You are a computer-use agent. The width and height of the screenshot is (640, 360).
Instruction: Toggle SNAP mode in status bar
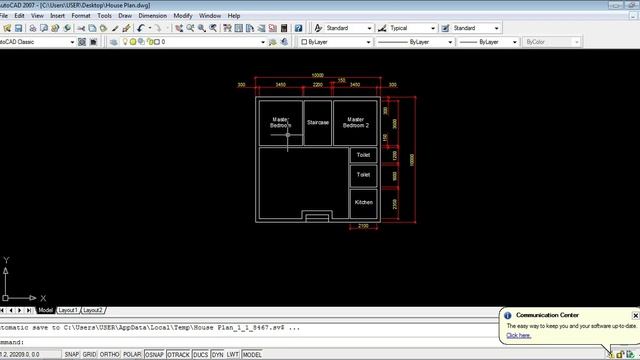pos(71,355)
